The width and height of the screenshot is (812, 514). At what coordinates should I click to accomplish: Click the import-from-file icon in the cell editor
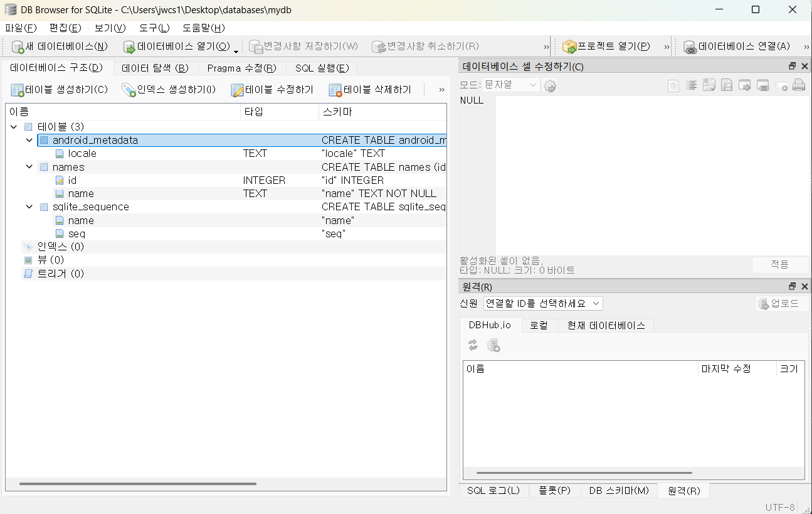click(x=709, y=85)
